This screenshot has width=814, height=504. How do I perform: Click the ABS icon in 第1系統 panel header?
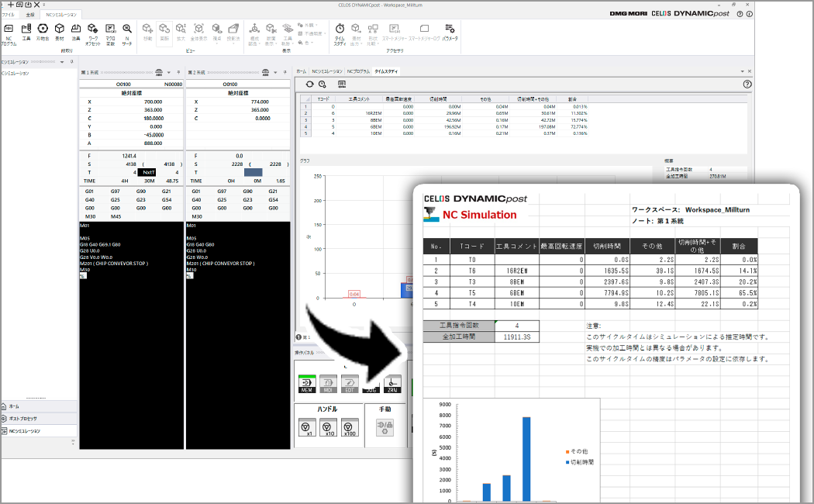[159, 72]
